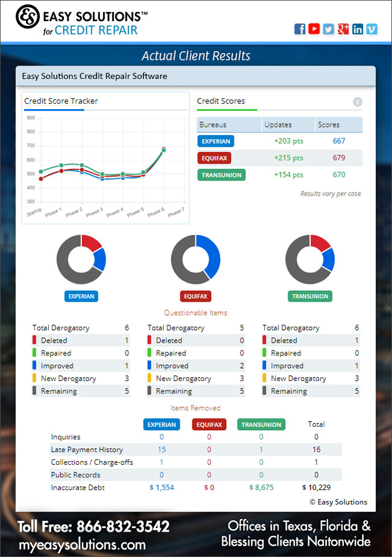The image size is (392, 557).
Task: Open the Facebook social icon
Action: pyautogui.click(x=300, y=29)
